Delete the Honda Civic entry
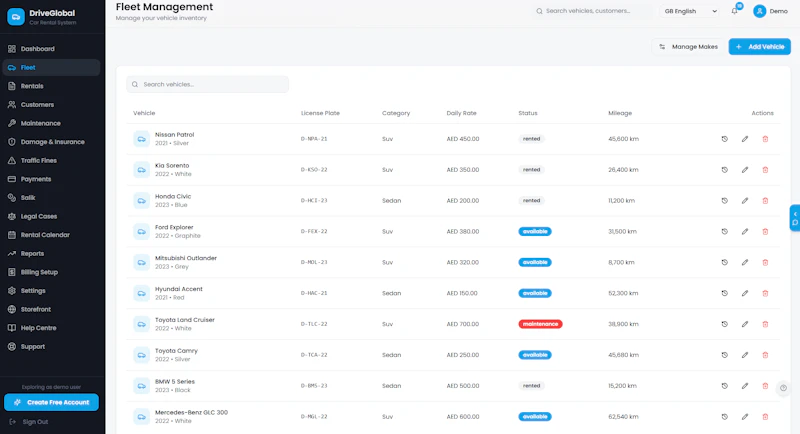The image size is (800, 434). 765,200
